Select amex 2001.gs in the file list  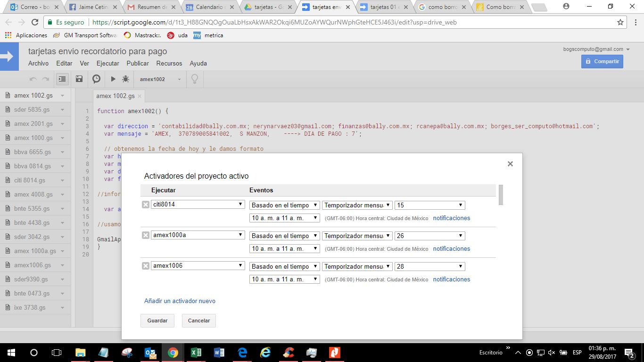click(x=33, y=123)
